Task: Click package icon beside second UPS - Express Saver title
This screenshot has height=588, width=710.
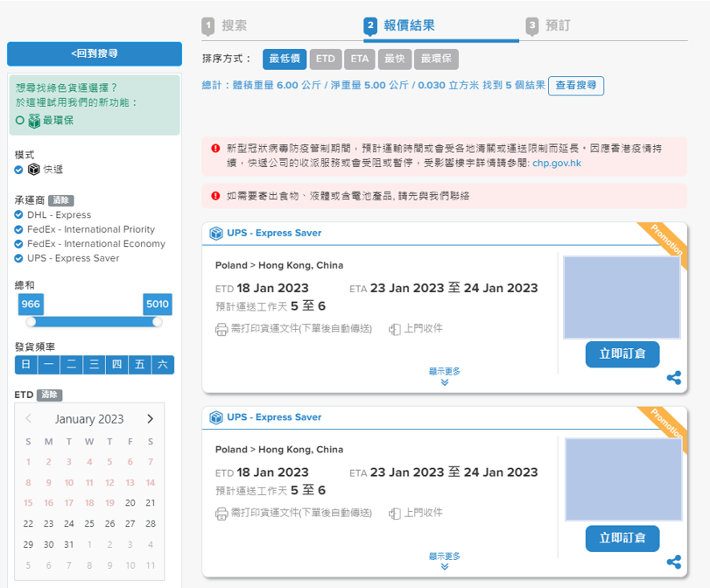Action: pos(216,417)
